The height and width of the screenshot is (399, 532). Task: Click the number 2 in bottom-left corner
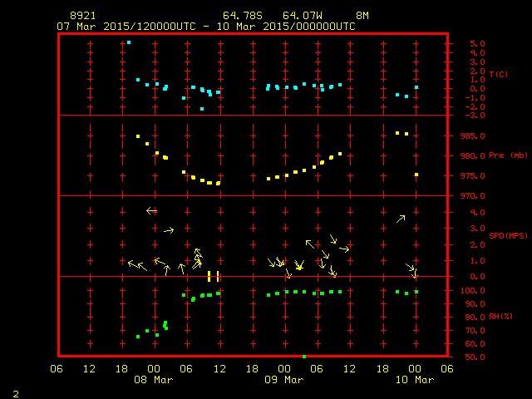(15, 392)
